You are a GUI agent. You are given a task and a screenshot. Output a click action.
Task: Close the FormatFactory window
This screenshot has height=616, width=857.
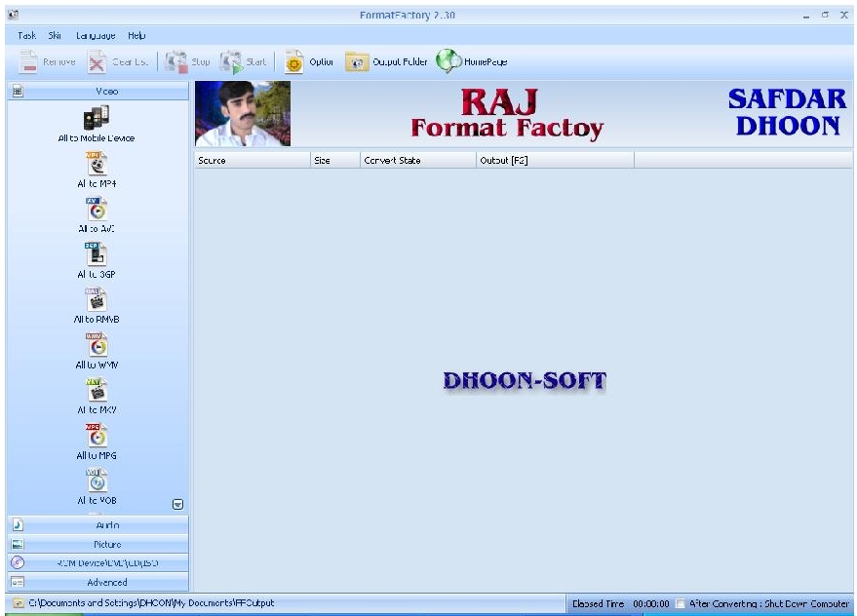[x=844, y=15]
